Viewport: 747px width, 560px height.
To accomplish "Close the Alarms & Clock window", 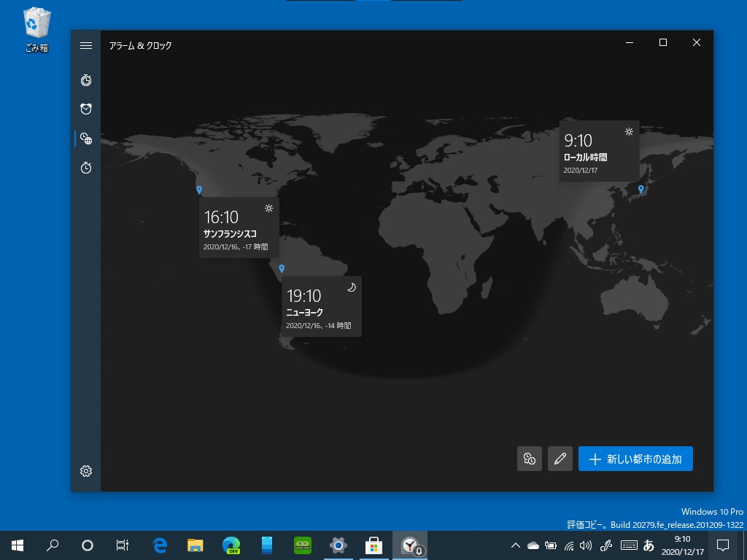I will (697, 42).
